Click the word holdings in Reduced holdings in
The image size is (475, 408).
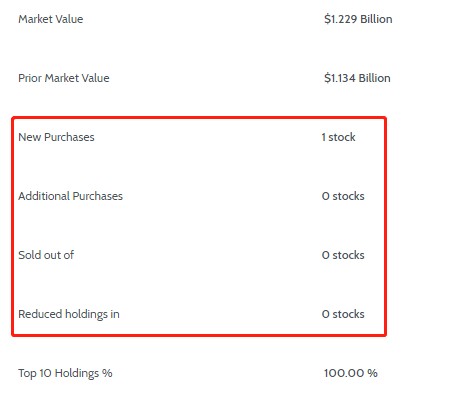[x=86, y=314]
